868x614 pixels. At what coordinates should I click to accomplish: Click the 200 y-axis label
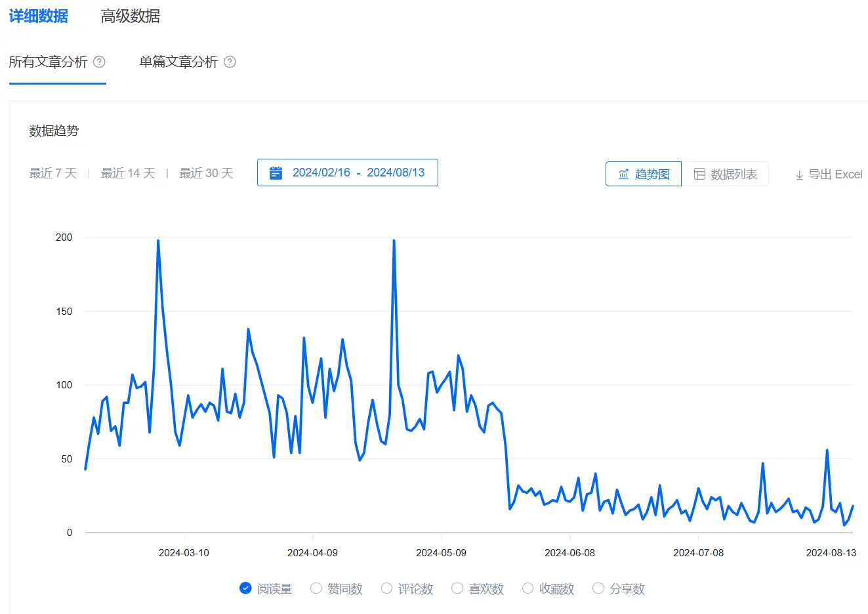64,237
